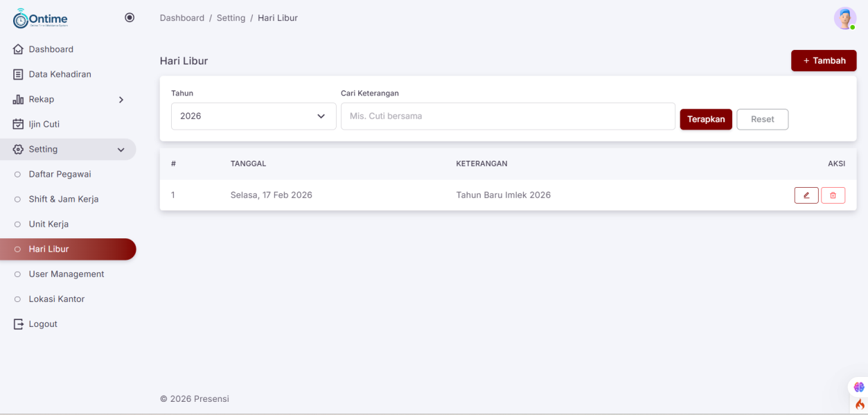The image size is (868, 415).
Task: Click the Dashboard home icon in the sidebar
Action: click(x=19, y=50)
